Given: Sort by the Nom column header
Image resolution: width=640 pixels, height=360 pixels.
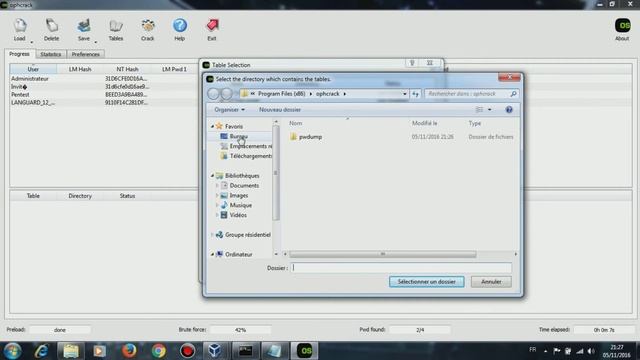Looking at the screenshot, I should coord(296,123).
